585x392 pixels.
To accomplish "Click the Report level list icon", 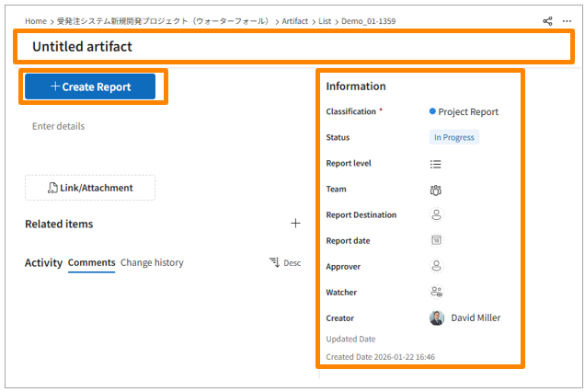I will tap(436, 164).
